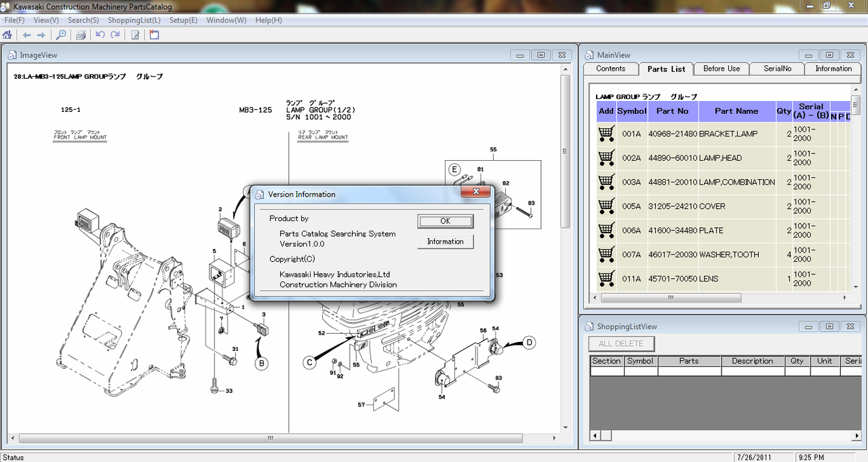Click the Serial (A) – (B) column header

point(811,111)
